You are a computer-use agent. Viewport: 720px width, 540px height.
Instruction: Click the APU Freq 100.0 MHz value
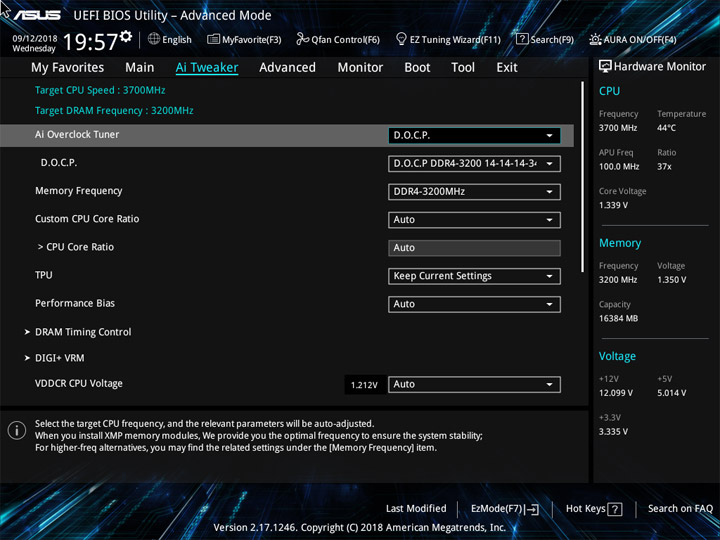coord(619,167)
